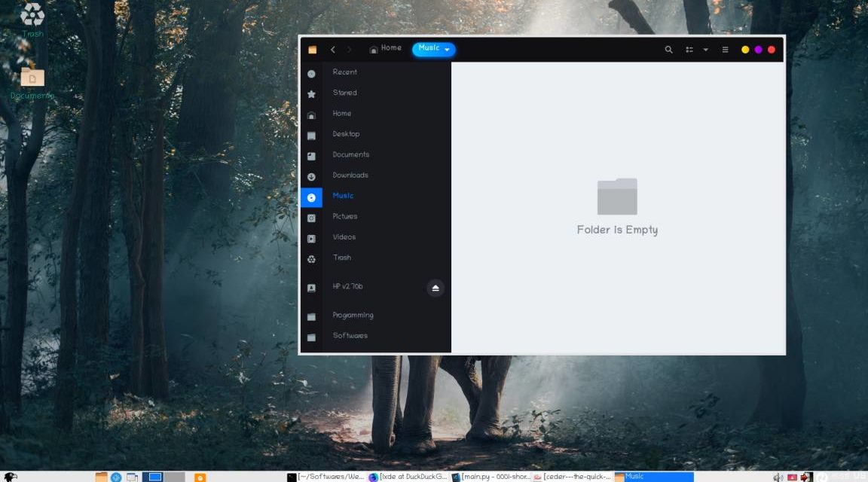This screenshot has height=482, width=868.
Task: Switch to terminal window ~/Softwares in taskbar
Action: (326, 477)
